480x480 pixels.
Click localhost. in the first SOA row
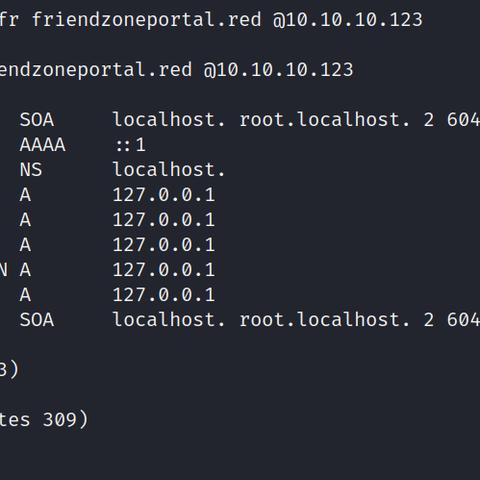[x=169, y=119]
